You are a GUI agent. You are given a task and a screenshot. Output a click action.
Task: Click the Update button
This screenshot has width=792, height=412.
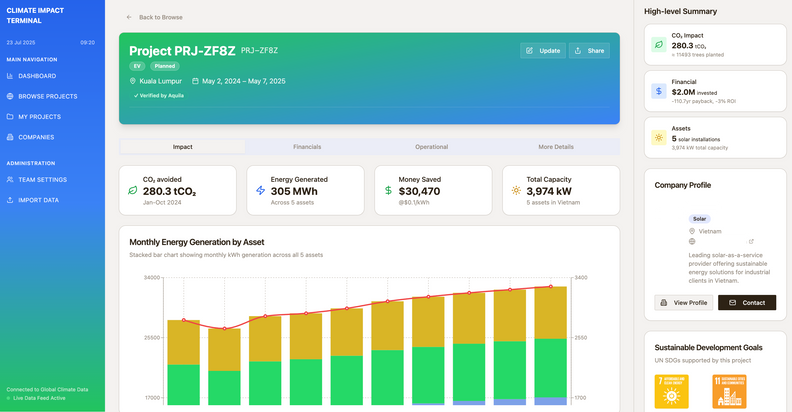click(543, 50)
